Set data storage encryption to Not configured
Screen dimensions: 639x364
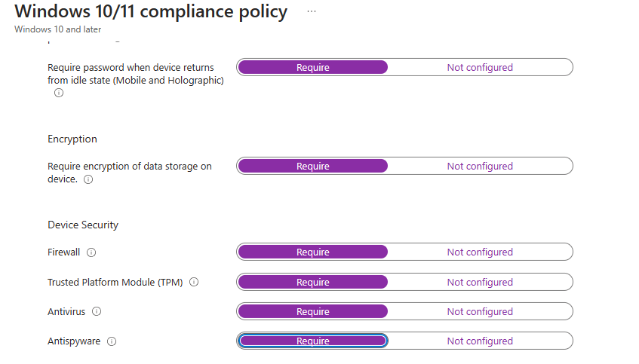[x=480, y=167]
